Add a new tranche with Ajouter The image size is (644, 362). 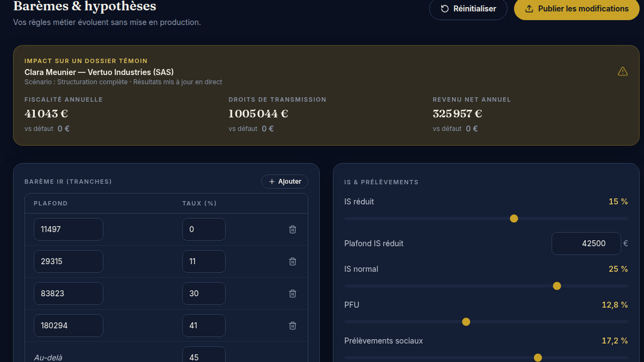tap(284, 182)
